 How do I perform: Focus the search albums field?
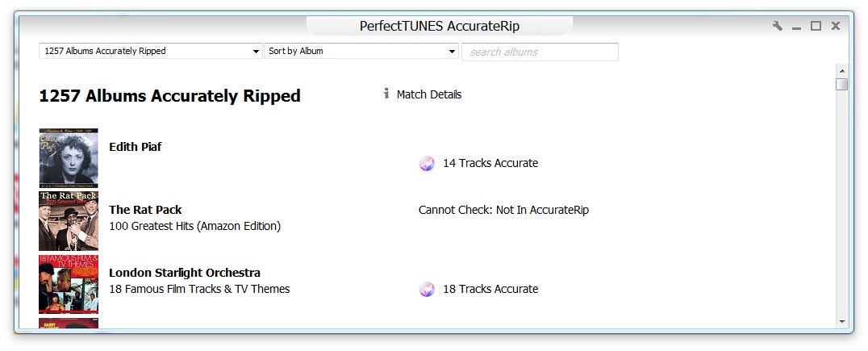point(540,52)
